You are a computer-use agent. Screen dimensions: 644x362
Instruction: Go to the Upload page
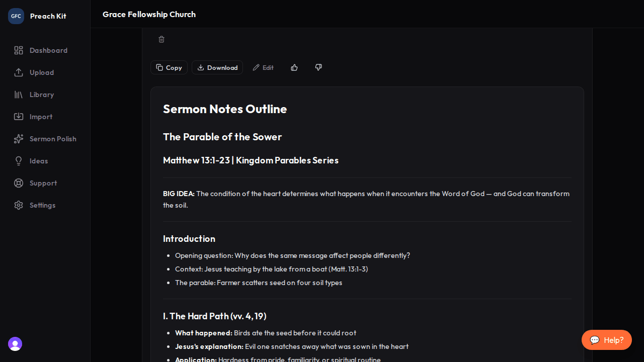click(x=41, y=72)
